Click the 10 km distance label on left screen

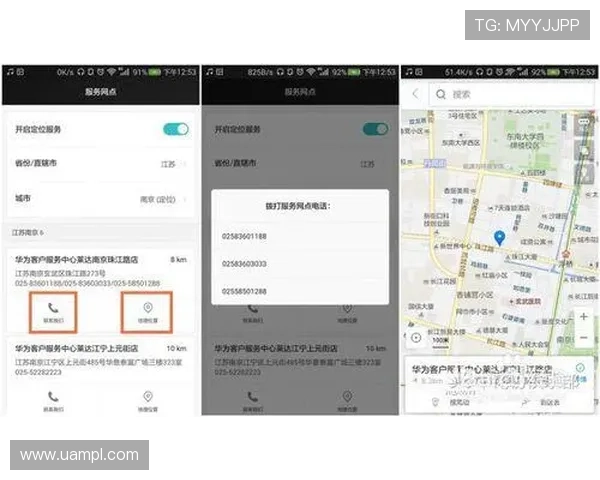tap(176, 348)
